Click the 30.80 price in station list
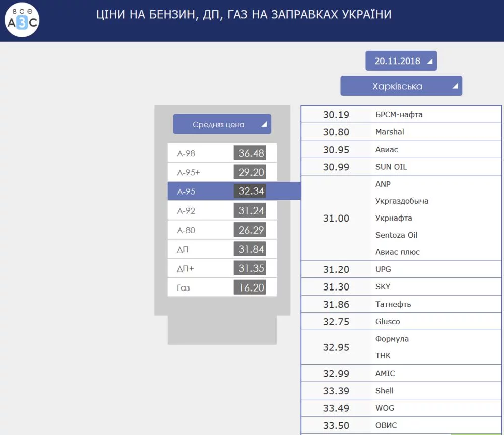 coord(336,132)
